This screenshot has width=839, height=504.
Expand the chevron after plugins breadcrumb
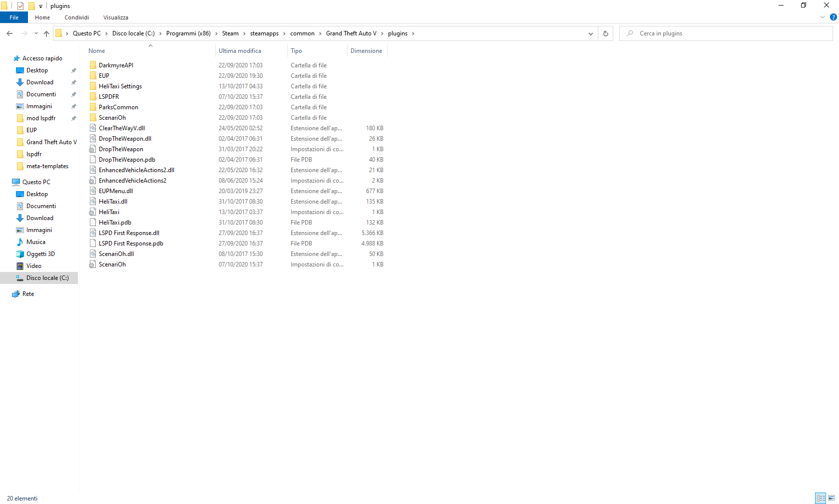click(413, 33)
